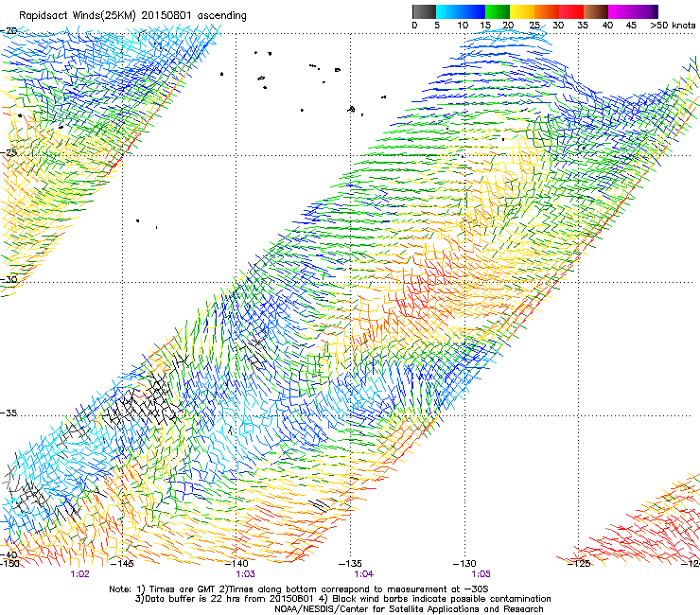Click the cyan-blue 5-15 knots legend swatch

(x=461, y=11)
